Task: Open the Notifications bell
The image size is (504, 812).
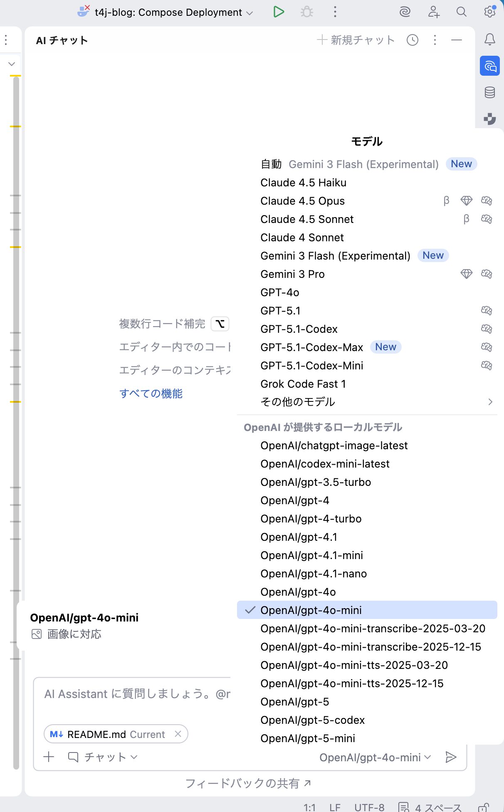Action: 489,40
